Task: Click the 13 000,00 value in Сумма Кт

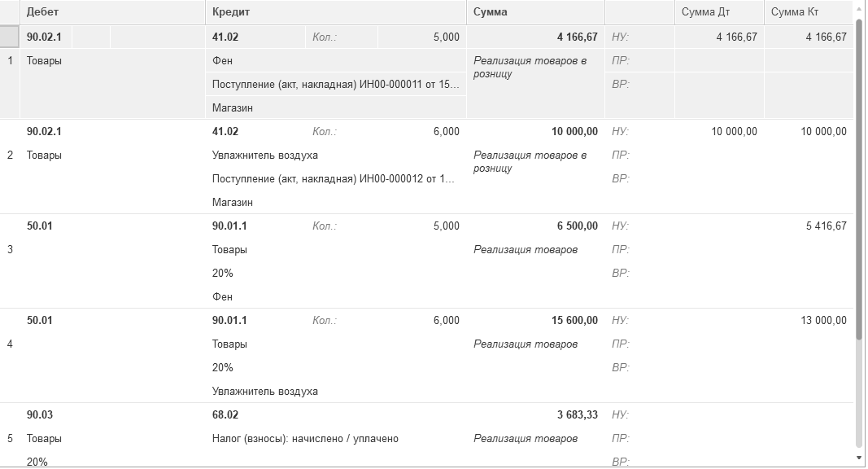Action: [823, 321]
